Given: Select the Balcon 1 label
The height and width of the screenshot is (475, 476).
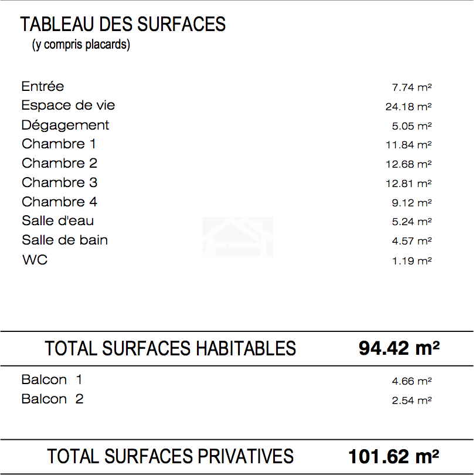Looking at the screenshot, I should tap(52, 380).
